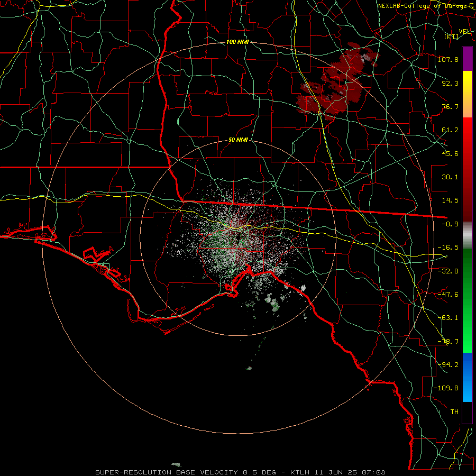Click the [KT] units label
The width and height of the screenshot is (476, 476).
(x=452, y=36)
